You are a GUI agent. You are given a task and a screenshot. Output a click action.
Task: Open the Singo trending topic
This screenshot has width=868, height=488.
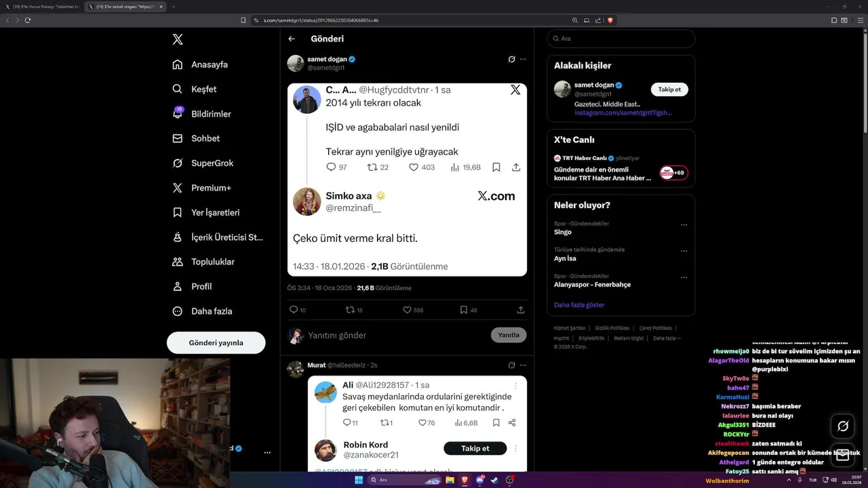point(563,232)
